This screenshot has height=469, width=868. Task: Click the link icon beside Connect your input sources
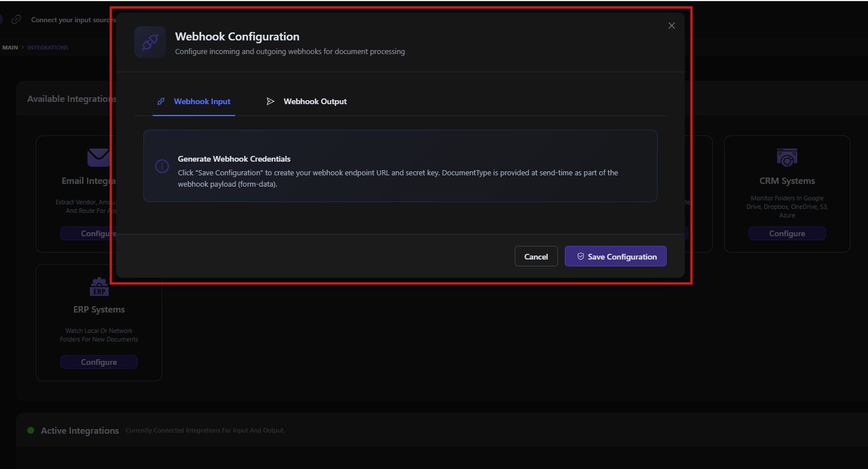pos(16,20)
